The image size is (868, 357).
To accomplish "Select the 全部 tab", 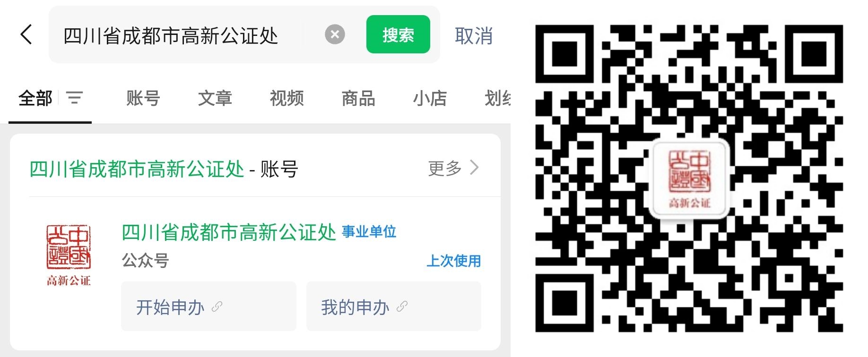I will point(35,98).
